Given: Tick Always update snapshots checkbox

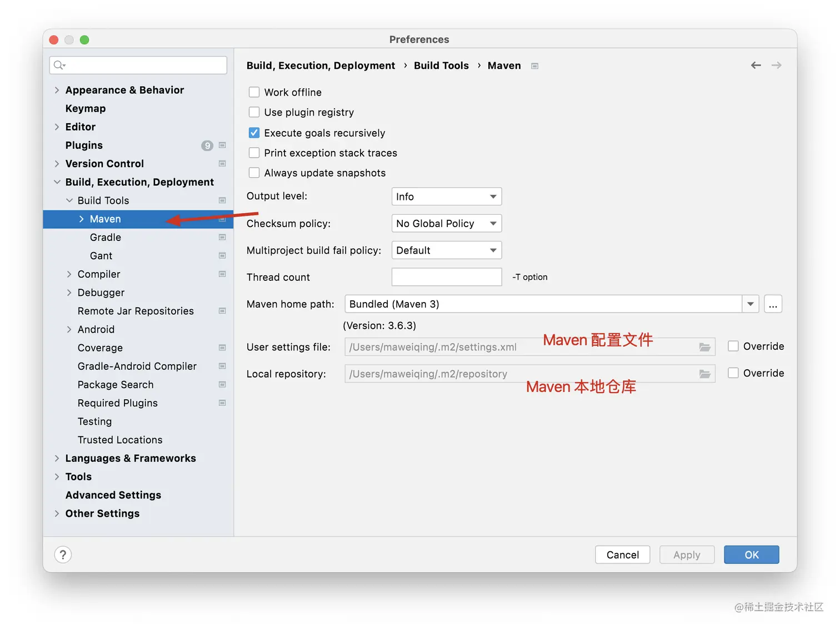Looking at the screenshot, I should coord(254,173).
